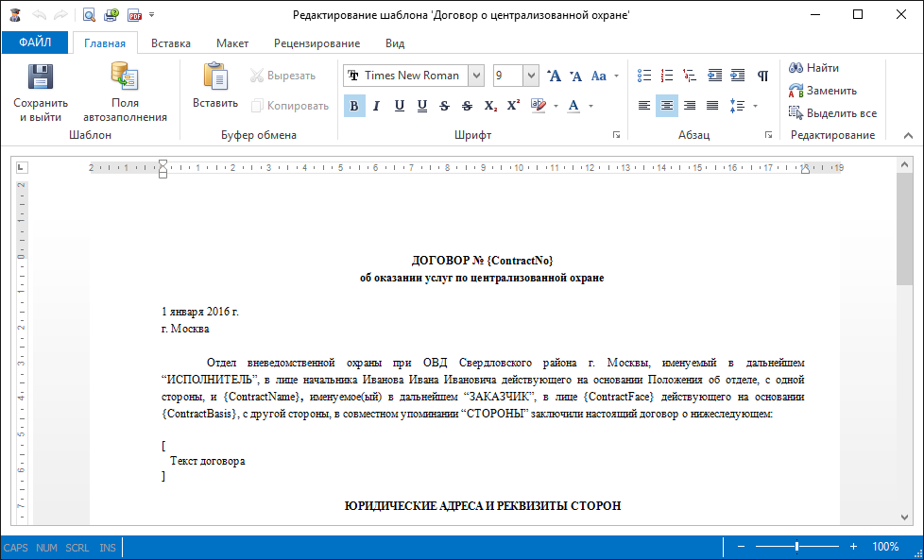Zoom in with the plus button
Screen dimensions: 924x560
tap(853, 547)
